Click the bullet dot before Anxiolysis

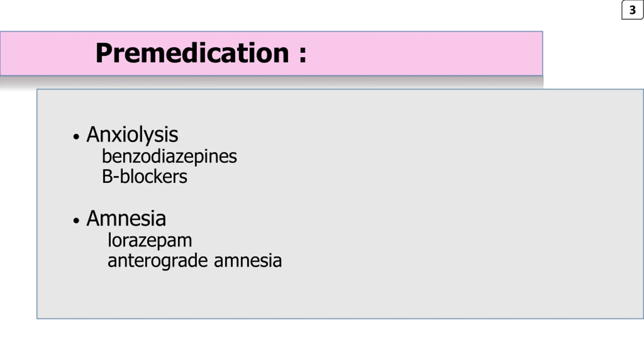coord(76,137)
